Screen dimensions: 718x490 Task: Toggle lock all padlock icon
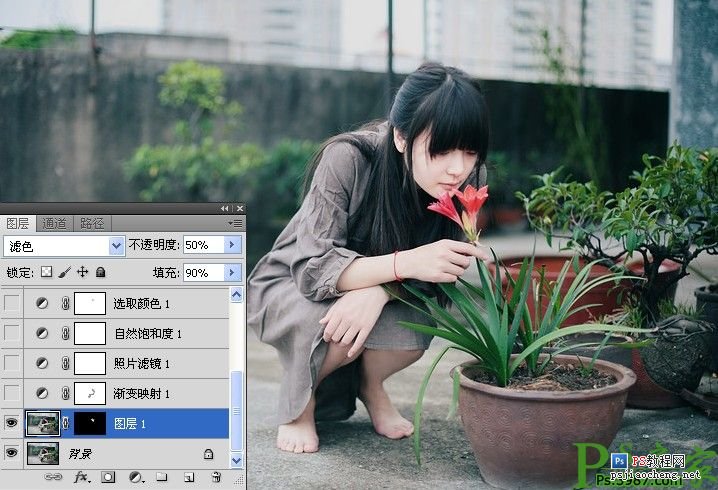tap(101, 272)
